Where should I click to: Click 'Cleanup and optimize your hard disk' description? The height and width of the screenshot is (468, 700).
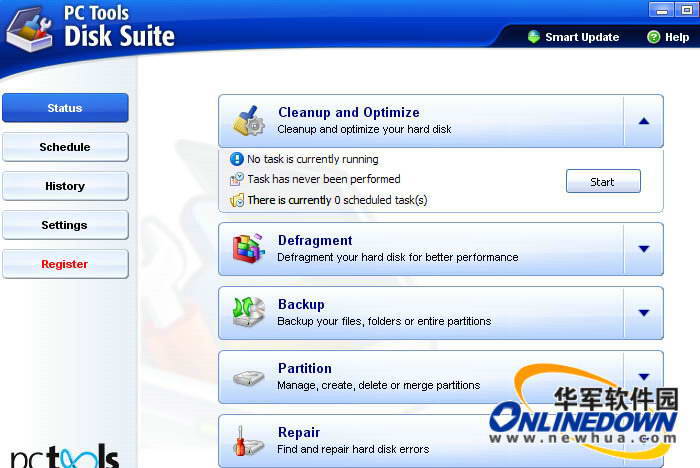[364, 129]
